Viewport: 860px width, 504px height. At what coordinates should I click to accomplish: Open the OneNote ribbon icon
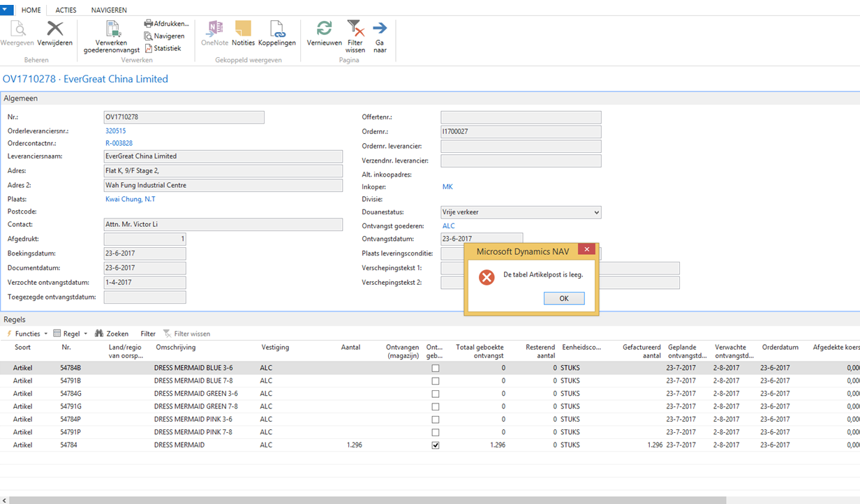[x=215, y=29]
